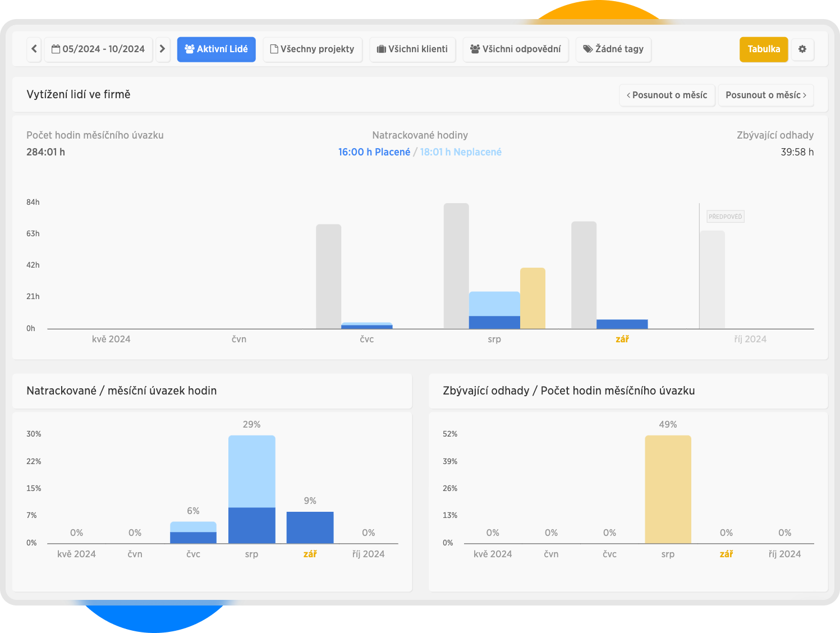This screenshot has width=840, height=633.
Task: Select the light blue unpaid srp bar in main chart
Action: click(494, 304)
